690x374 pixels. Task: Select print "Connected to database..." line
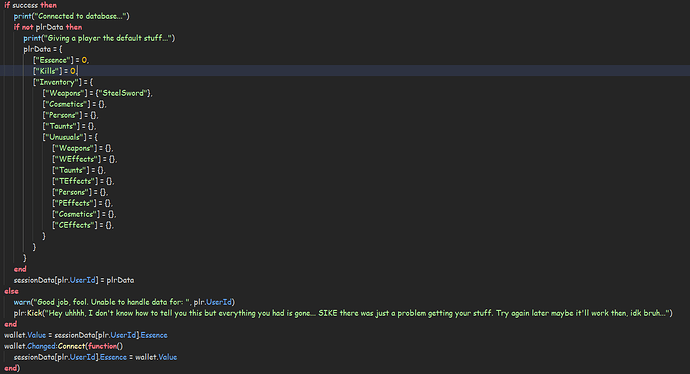point(72,16)
